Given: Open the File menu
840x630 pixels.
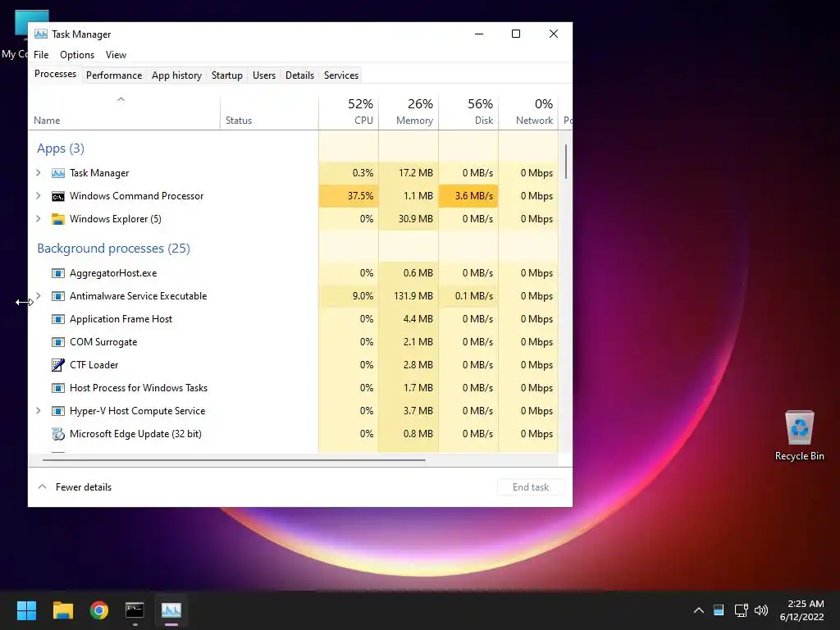Looking at the screenshot, I should click(x=41, y=55).
